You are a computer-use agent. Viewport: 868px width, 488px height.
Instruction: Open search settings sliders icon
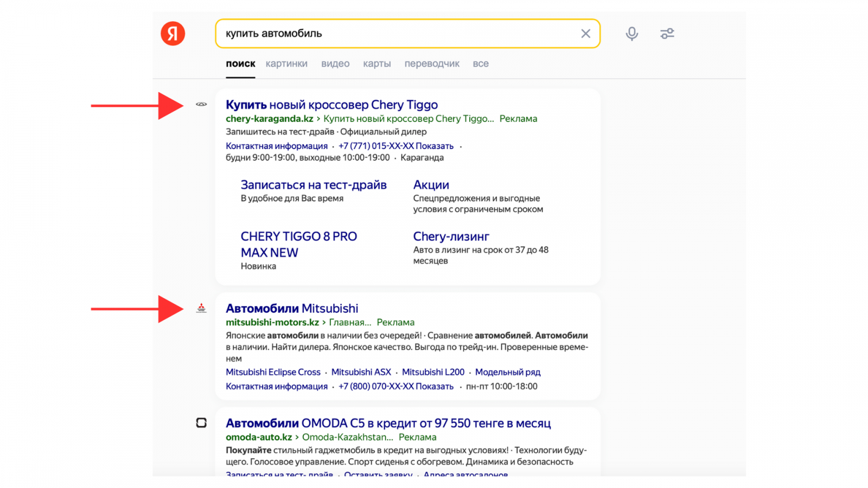[667, 34]
